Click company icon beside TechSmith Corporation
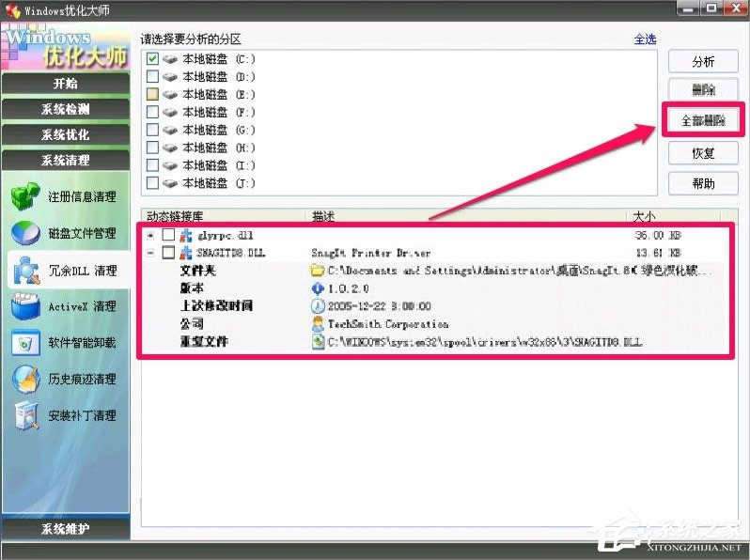Image resolution: width=750 pixels, height=560 pixels. coord(318,324)
